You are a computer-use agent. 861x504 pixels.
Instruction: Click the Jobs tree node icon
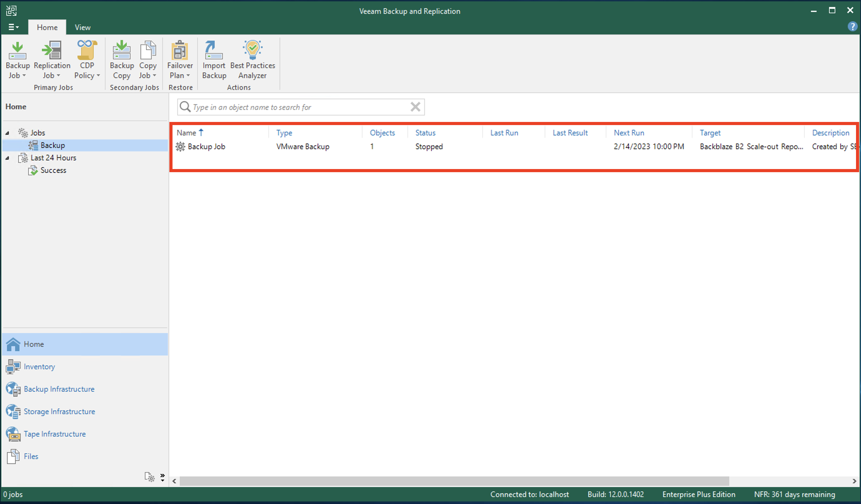23,133
